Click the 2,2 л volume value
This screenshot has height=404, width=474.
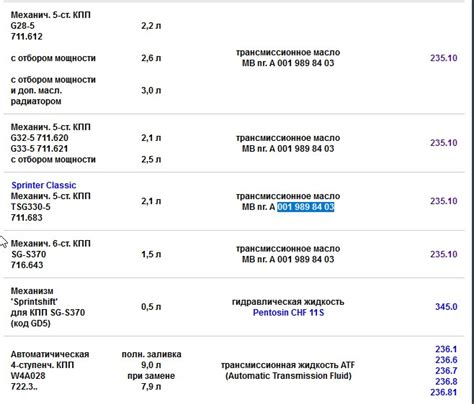pyautogui.click(x=151, y=26)
